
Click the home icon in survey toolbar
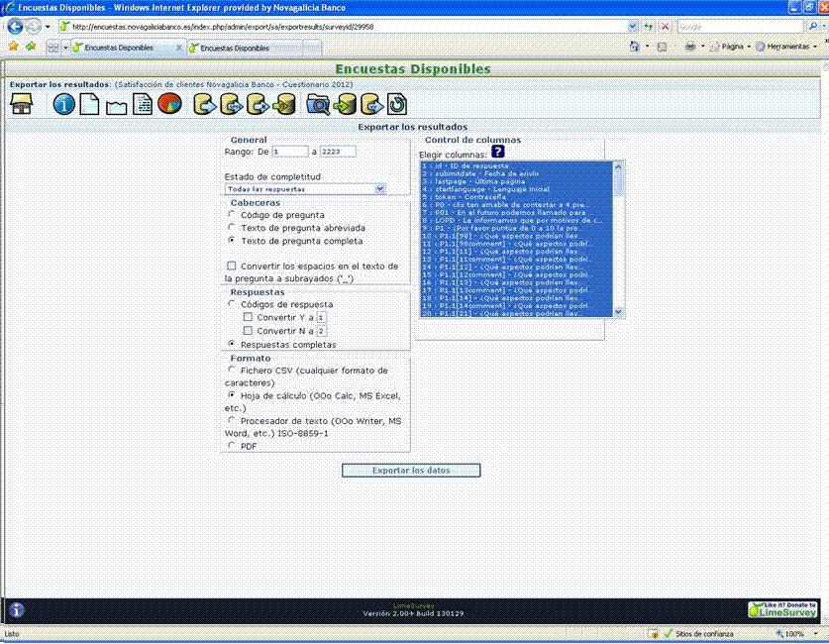point(21,104)
